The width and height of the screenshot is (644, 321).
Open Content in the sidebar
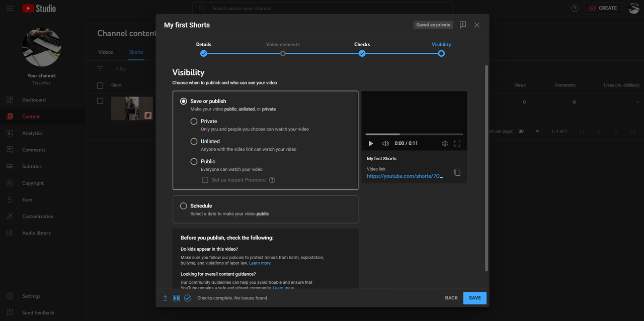43,117
